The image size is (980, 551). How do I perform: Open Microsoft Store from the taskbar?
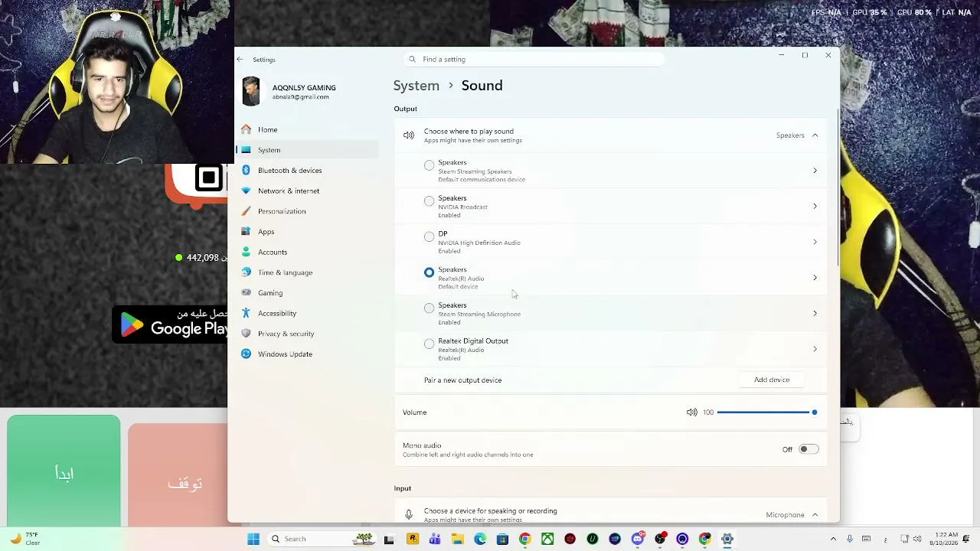click(x=502, y=539)
